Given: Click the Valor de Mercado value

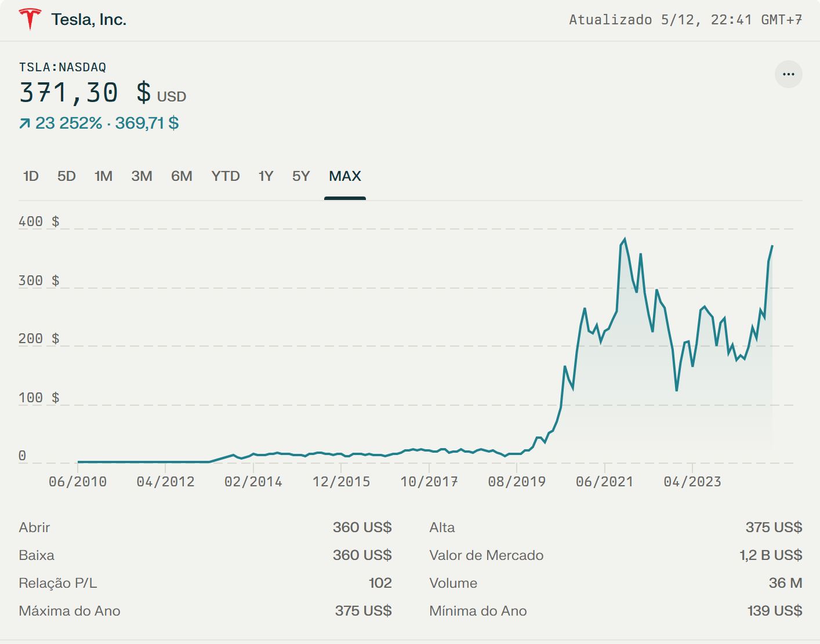Looking at the screenshot, I should pyautogui.click(x=771, y=555).
